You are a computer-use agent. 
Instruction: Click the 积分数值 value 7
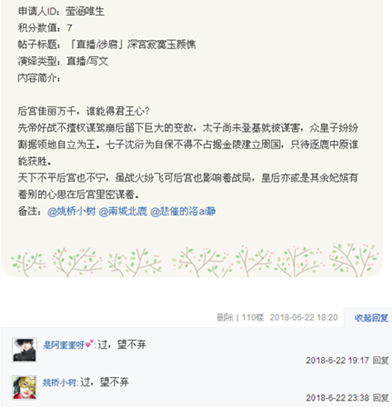click(69, 28)
